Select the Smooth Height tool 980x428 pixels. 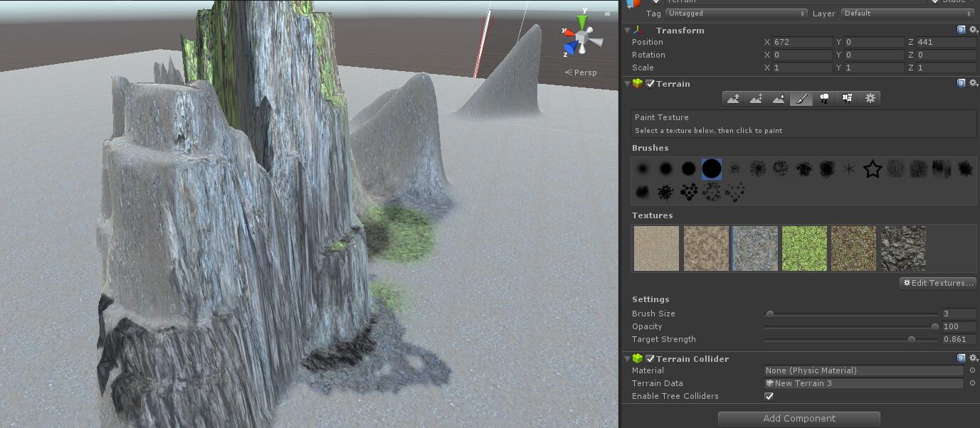click(x=779, y=98)
